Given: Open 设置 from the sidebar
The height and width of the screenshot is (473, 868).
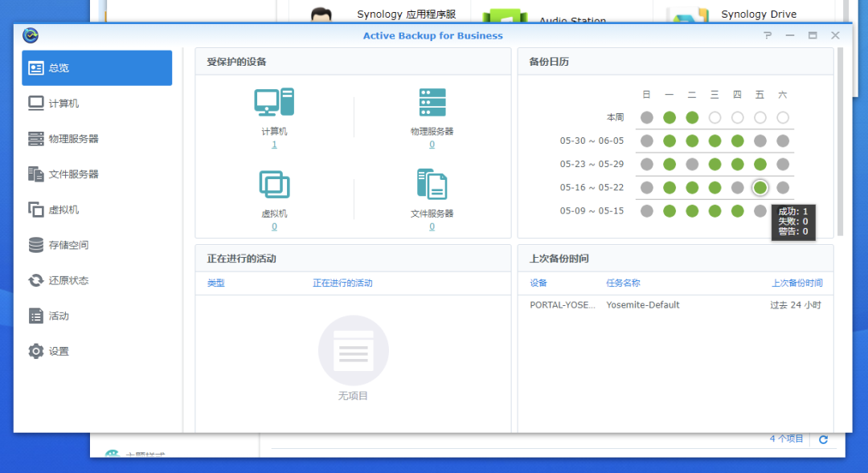Looking at the screenshot, I should pos(59,351).
